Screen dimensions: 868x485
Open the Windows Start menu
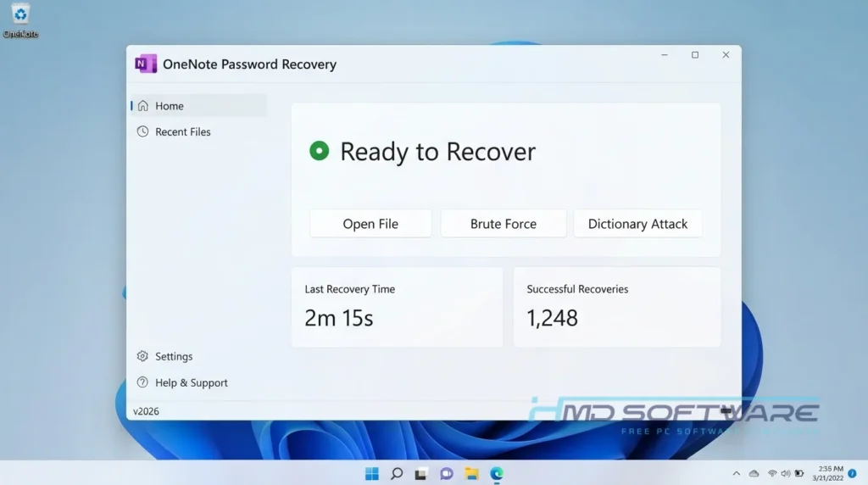(372, 474)
